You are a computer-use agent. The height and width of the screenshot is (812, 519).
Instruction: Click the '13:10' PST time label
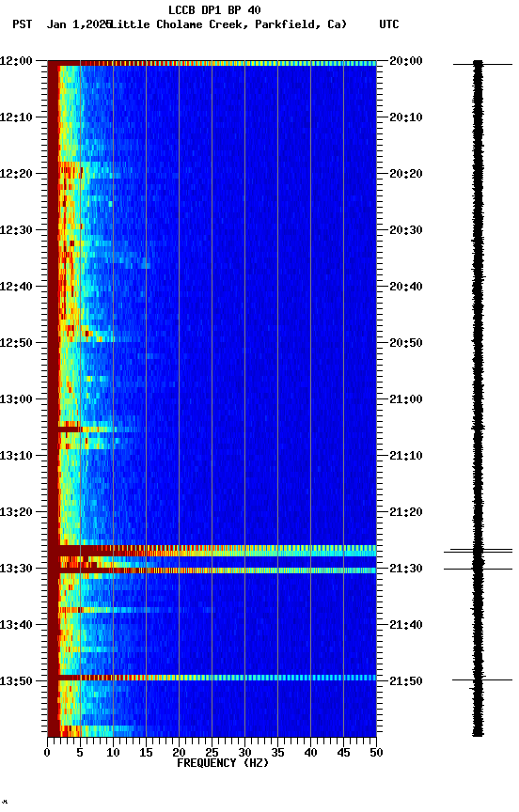(16, 456)
